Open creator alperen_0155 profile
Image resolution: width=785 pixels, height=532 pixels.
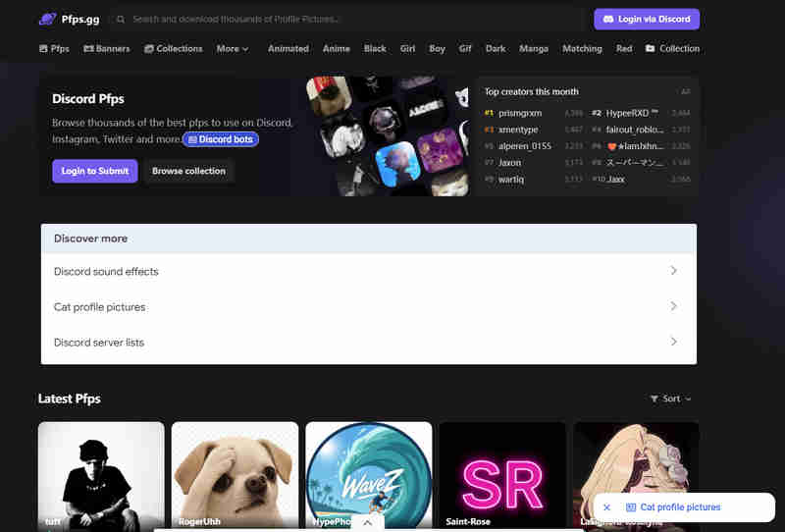pos(524,146)
